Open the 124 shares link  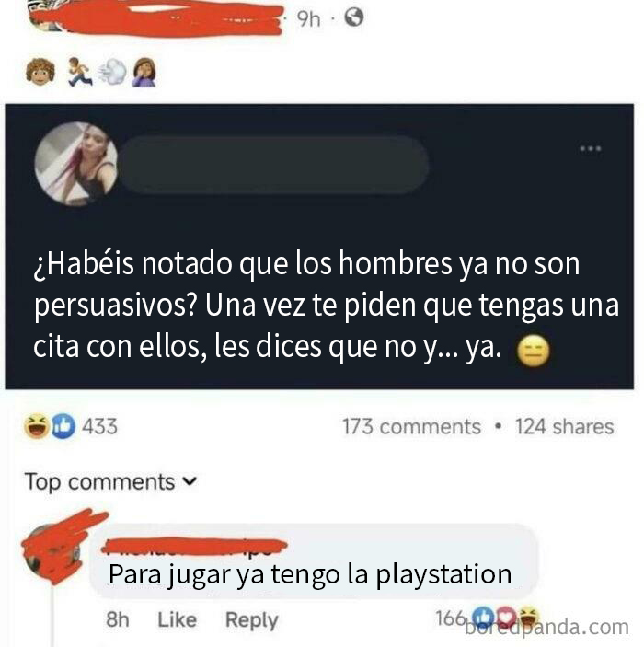tap(564, 427)
